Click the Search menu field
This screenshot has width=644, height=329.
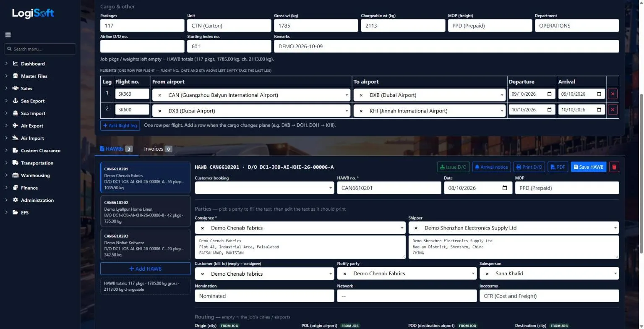40,49
